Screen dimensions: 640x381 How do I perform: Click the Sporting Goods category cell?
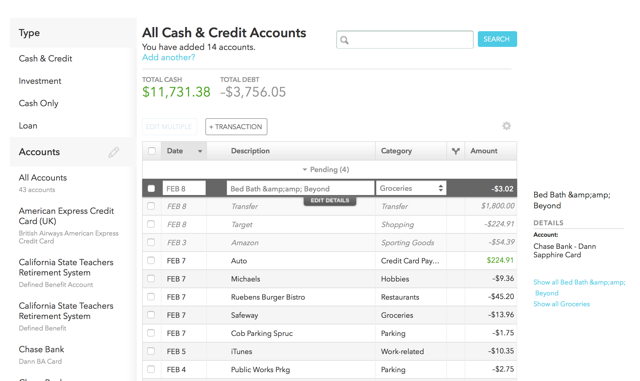(x=407, y=243)
